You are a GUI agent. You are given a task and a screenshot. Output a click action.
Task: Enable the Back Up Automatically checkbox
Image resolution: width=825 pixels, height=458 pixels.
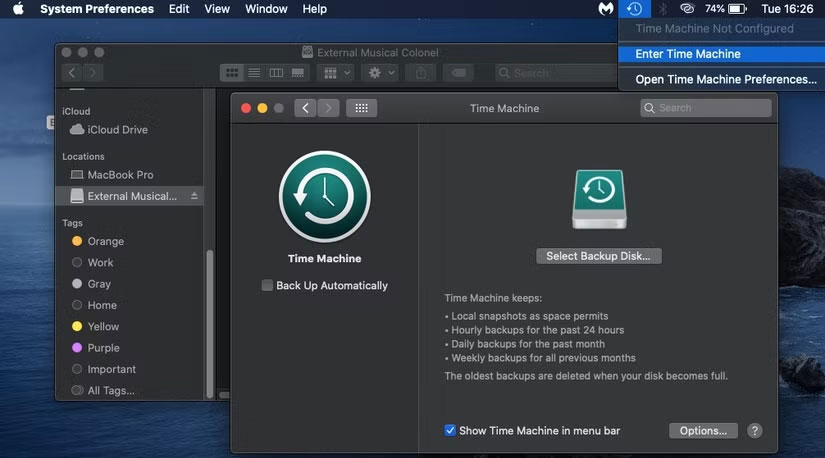click(267, 286)
